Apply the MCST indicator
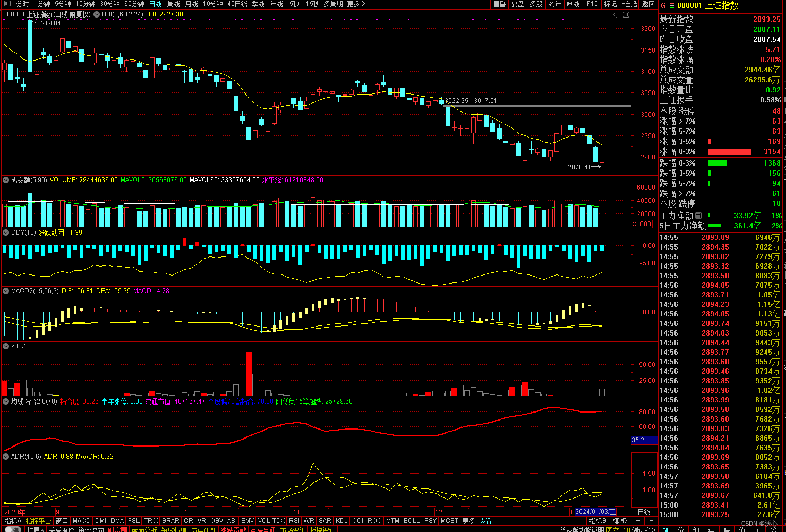This screenshot has width=786, height=532. pyautogui.click(x=449, y=521)
